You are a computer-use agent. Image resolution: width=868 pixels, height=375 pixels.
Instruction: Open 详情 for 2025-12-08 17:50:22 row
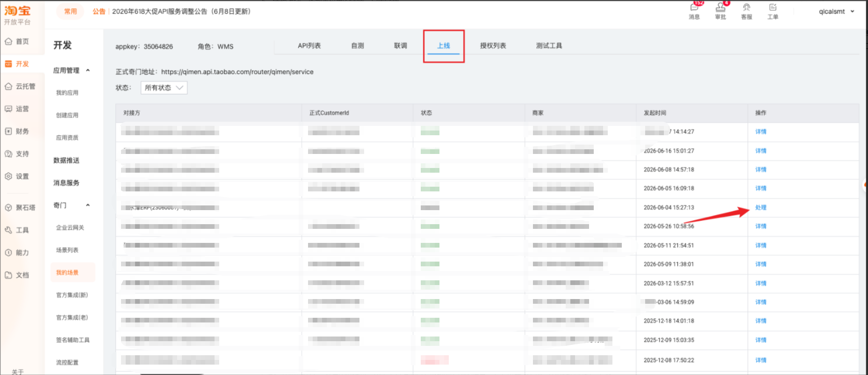pyautogui.click(x=761, y=360)
